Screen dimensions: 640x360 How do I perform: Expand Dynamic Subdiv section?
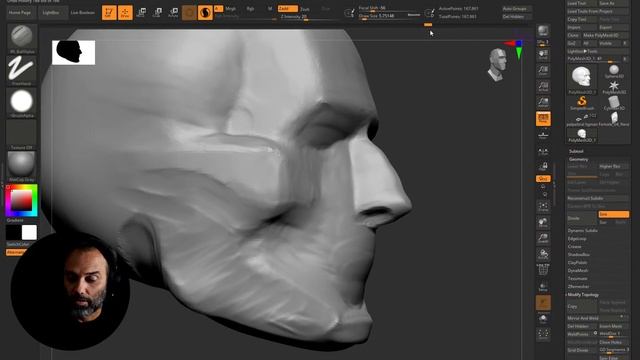582,230
